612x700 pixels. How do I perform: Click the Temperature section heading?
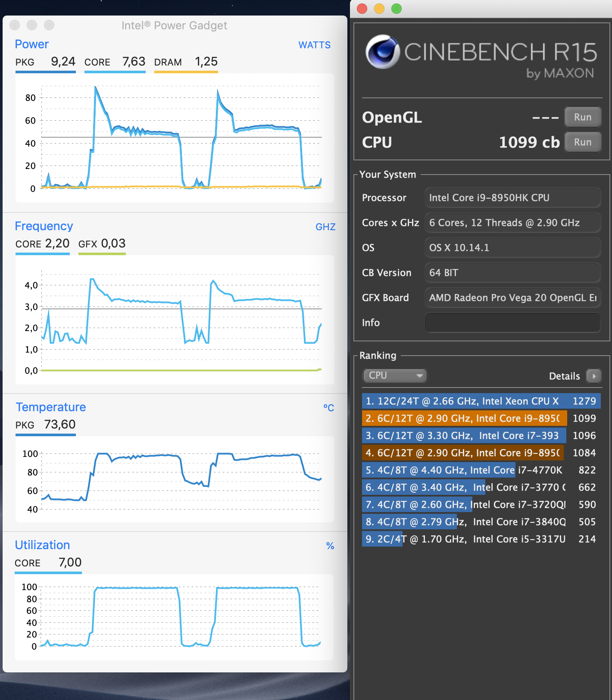pos(51,407)
